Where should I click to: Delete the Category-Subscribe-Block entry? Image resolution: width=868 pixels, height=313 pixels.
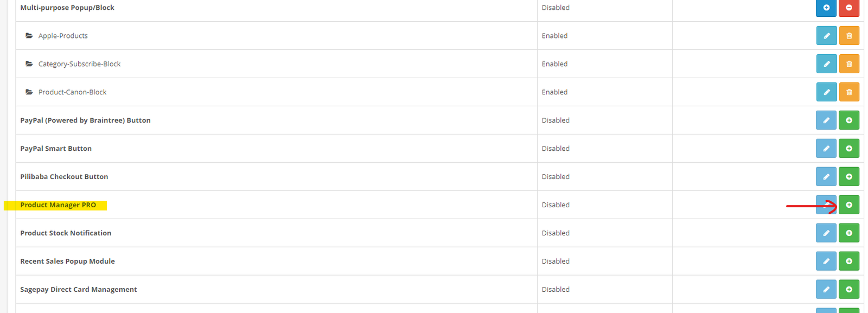coord(848,64)
